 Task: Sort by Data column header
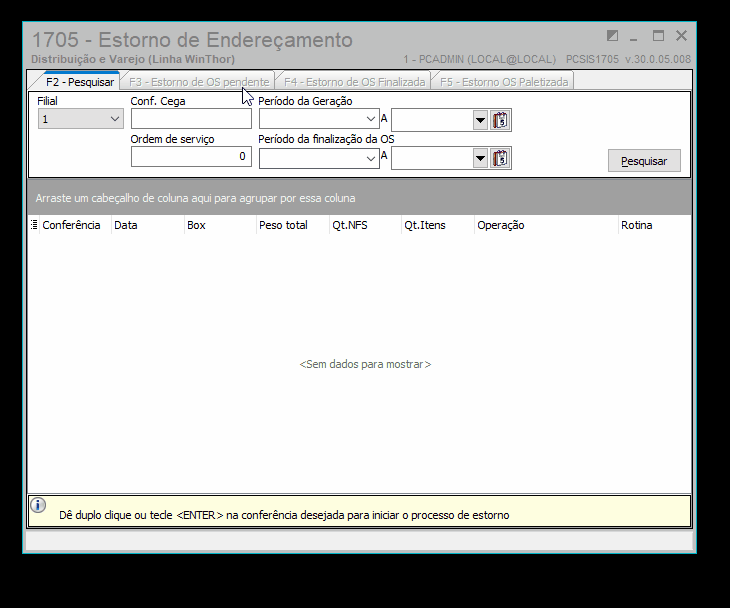click(148, 225)
